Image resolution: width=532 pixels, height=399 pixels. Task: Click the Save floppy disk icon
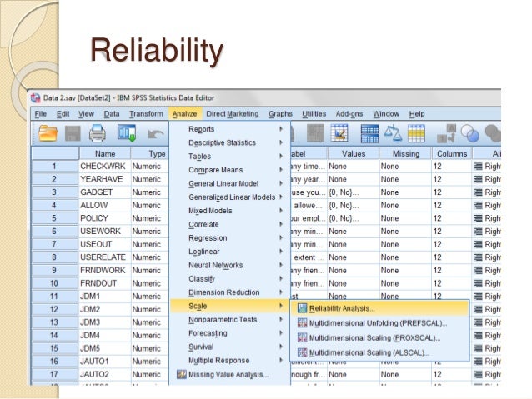[x=73, y=133]
